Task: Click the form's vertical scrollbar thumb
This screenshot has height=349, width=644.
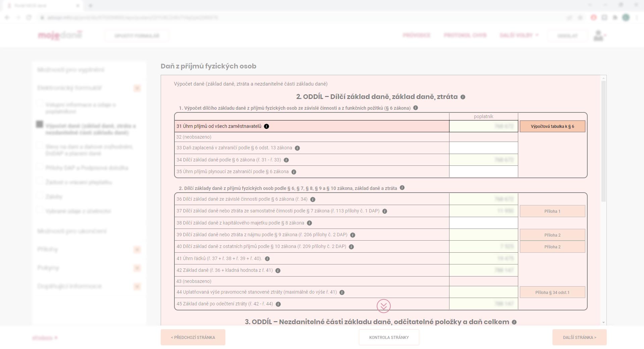Action: (x=604, y=142)
